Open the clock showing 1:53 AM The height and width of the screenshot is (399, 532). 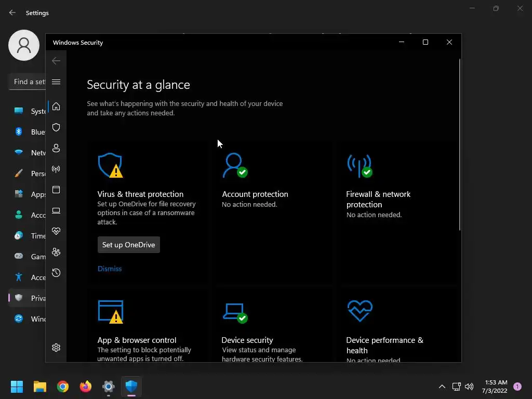495,387
